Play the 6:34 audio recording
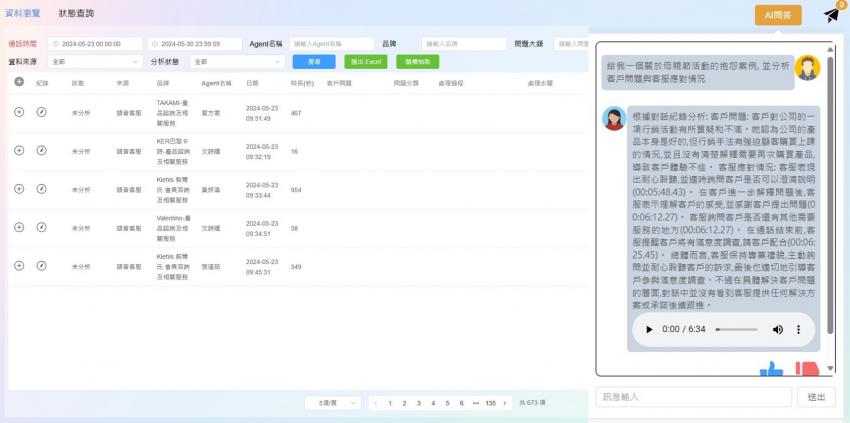This screenshot has width=850, height=423. (x=649, y=330)
